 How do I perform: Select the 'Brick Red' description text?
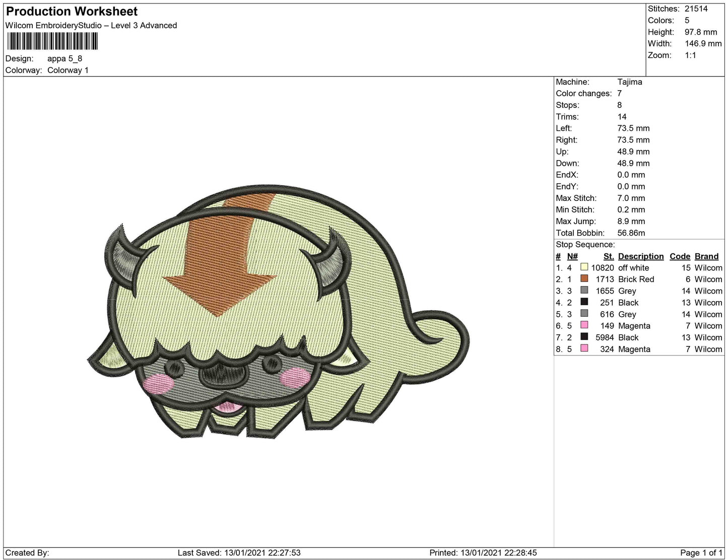(x=636, y=279)
